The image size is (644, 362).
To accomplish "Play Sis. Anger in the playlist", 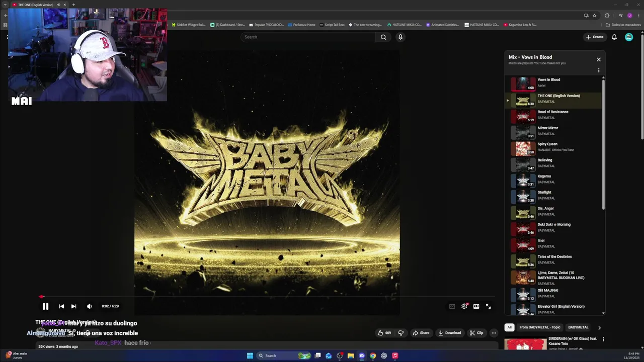I will tap(553, 212).
